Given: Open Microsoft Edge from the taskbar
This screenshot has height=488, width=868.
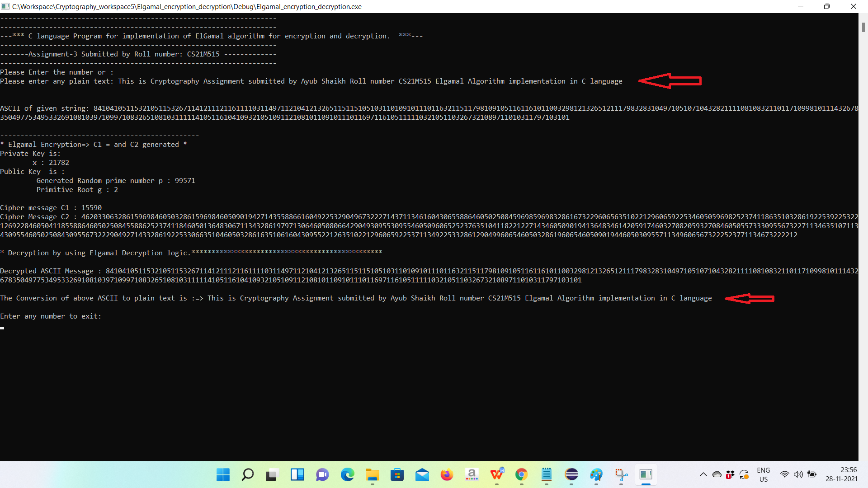Looking at the screenshot, I should [x=347, y=475].
